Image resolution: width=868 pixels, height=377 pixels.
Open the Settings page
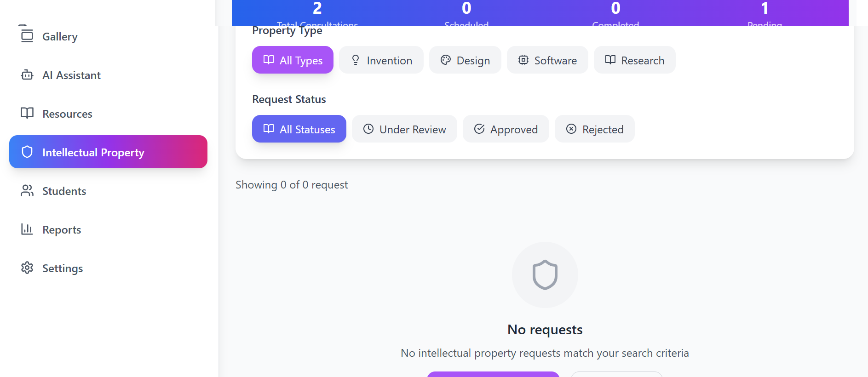pyautogui.click(x=108, y=268)
